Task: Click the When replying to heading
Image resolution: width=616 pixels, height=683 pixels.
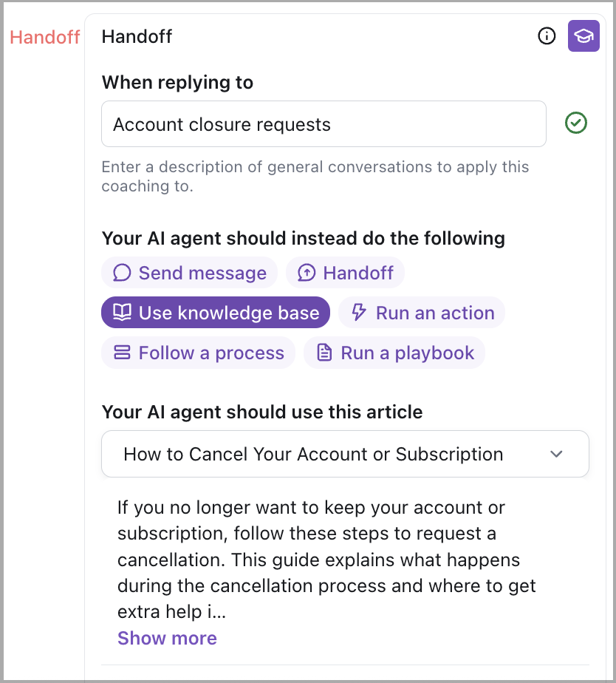Action: [x=177, y=82]
